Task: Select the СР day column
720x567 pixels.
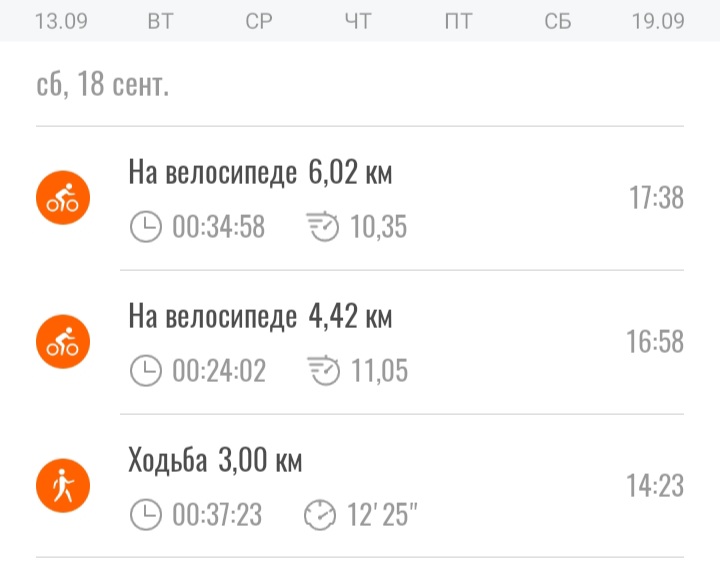Action: pyautogui.click(x=259, y=21)
